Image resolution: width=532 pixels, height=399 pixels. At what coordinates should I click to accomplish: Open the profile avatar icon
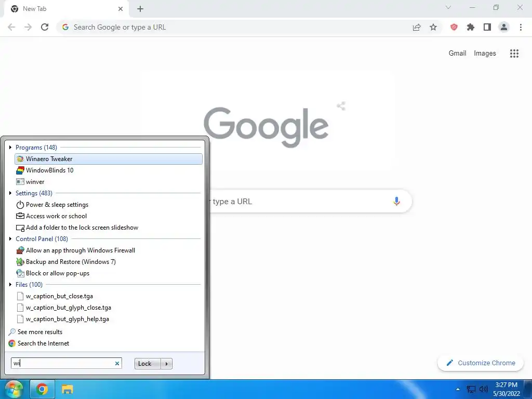tap(504, 27)
